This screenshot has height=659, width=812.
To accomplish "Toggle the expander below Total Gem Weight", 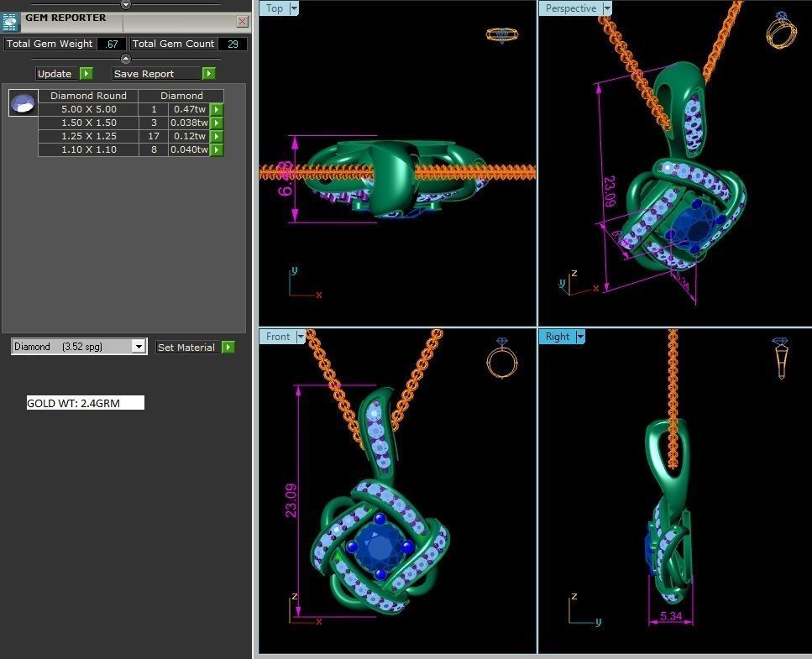I will point(125,59).
